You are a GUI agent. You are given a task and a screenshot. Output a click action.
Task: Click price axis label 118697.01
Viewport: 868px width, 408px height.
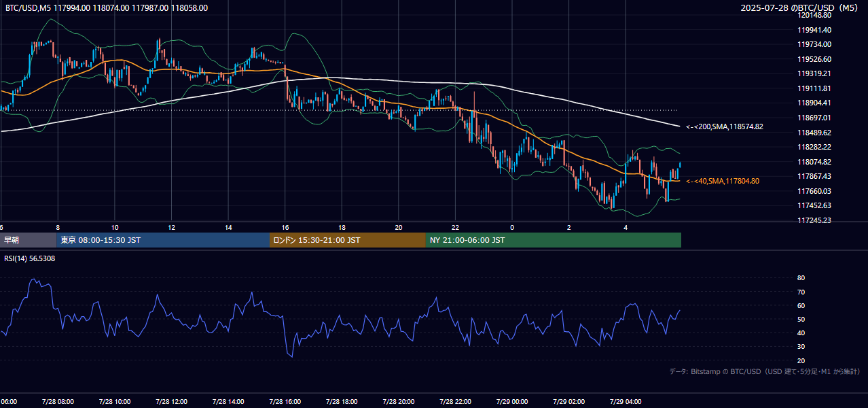click(x=814, y=118)
